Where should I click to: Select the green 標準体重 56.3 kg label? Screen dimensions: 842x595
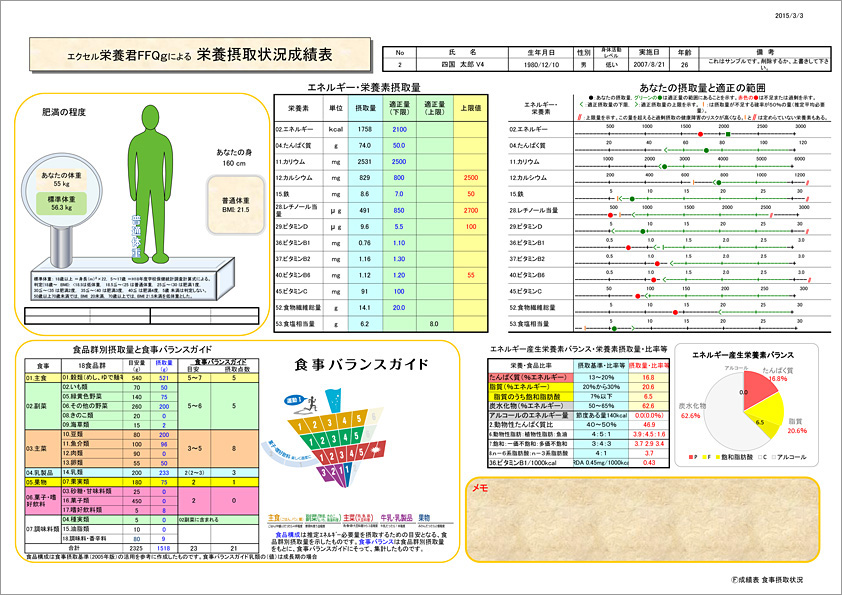pyautogui.click(x=62, y=203)
